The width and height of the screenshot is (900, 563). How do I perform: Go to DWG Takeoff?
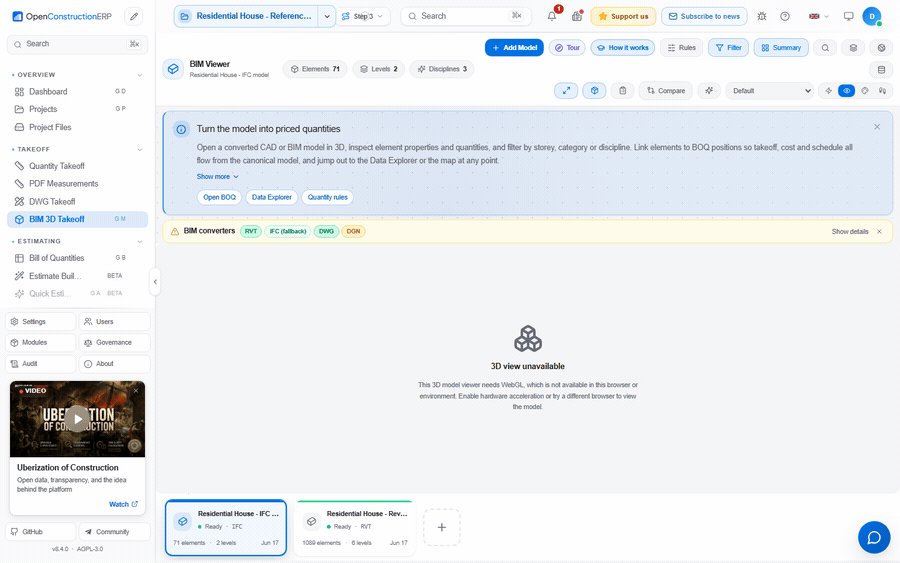[77, 201]
